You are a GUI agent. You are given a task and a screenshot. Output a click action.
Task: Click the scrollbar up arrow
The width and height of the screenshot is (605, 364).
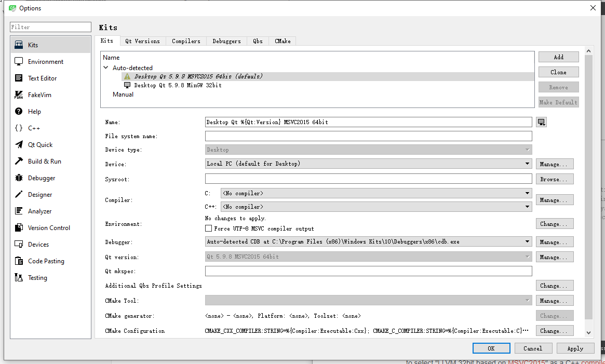pyautogui.click(x=588, y=50)
